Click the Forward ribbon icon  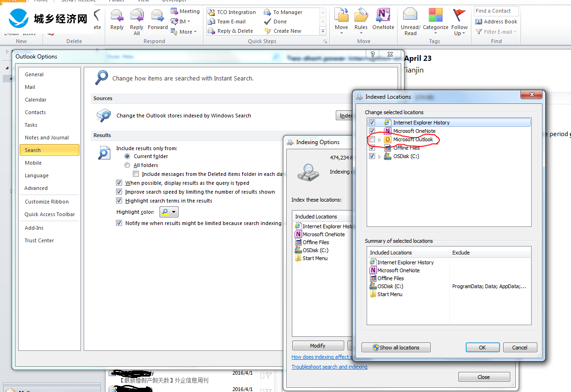point(158,16)
